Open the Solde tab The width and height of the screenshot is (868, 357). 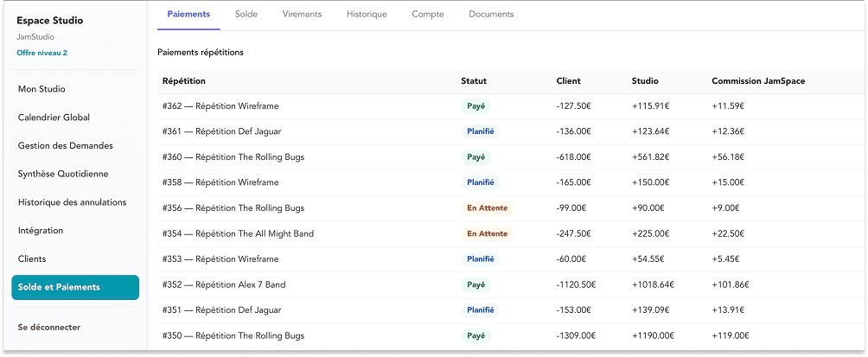[x=246, y=15]
